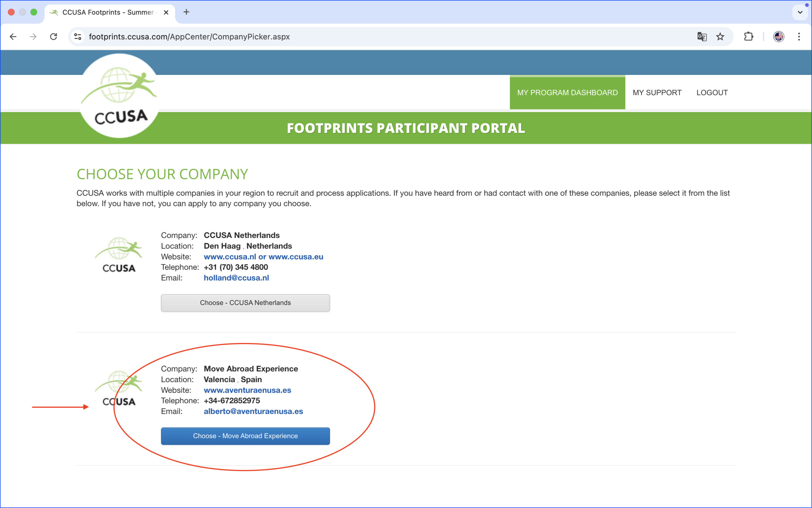The height and width of the screenshot is (508, 812).
Task: Bookmark this page with star icon
Action: pyautogui.click(x=720, y=36)
